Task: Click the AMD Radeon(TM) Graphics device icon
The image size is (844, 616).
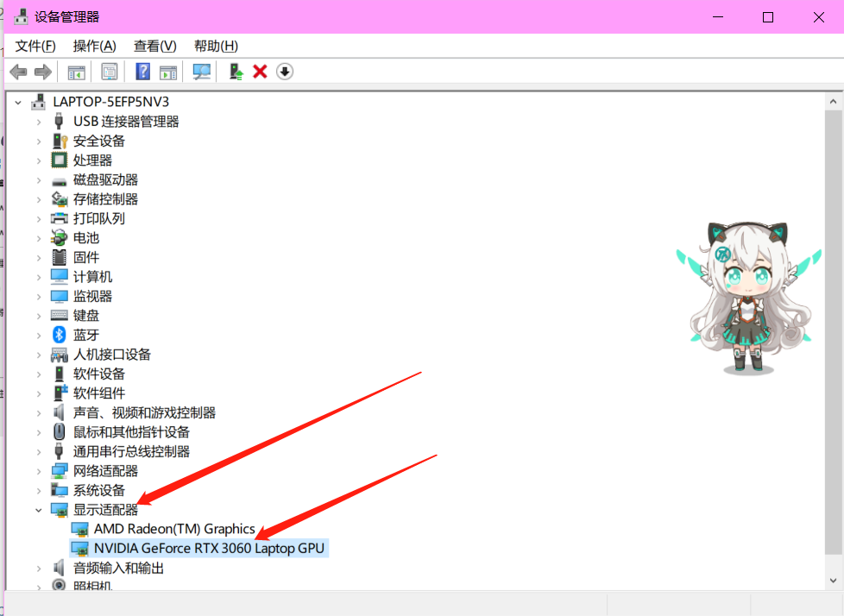Action: pos(79,530)
